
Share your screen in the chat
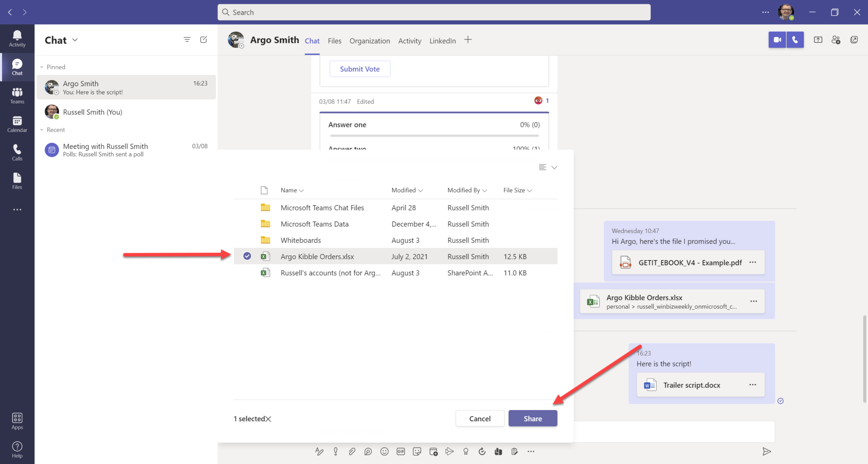coord(818,40)
